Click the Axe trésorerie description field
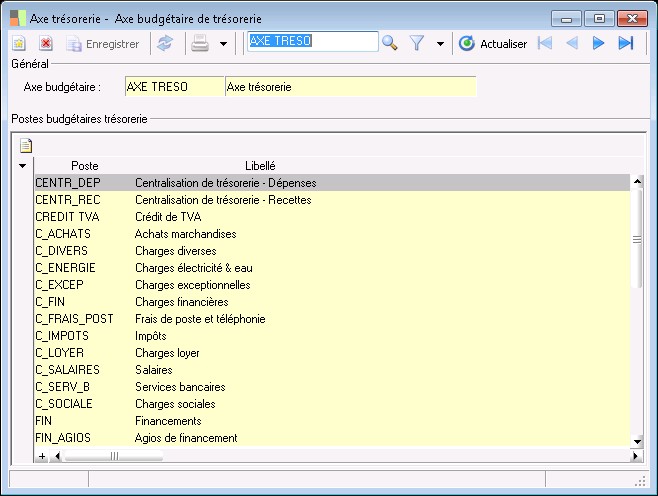 (350, 87)
